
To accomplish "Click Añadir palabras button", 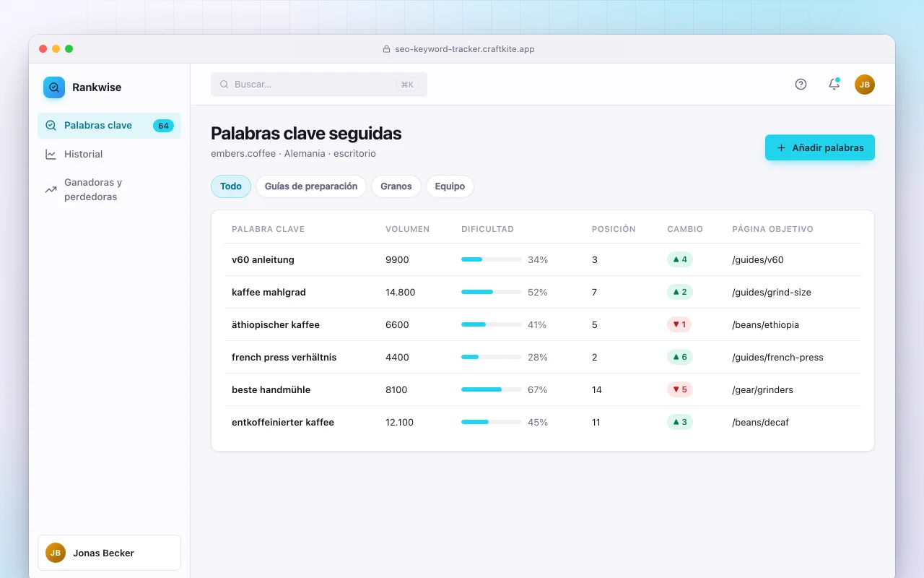I will (820, 147).
